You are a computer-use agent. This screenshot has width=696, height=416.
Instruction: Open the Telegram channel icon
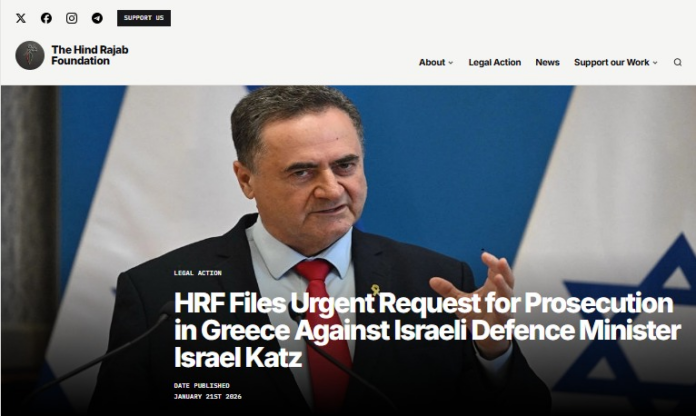pyautogui.click(x=97, y=18)
